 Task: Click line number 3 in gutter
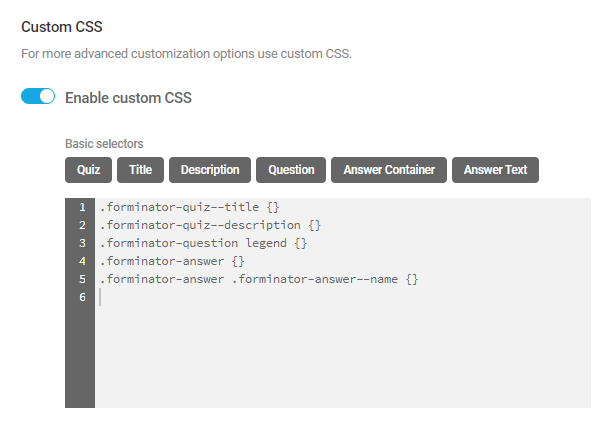[82, 243]
